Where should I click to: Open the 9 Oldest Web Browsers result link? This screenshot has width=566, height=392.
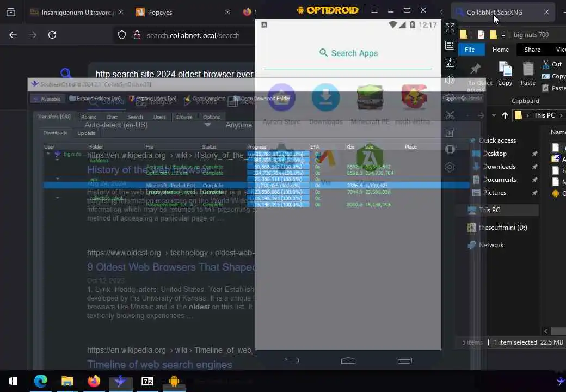(171, 267)
